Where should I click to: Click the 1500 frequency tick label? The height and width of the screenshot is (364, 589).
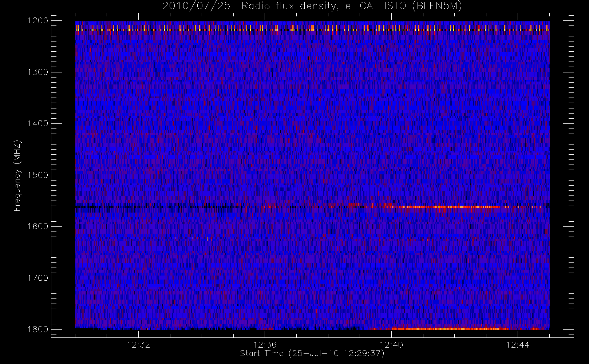(x=38, y=175)
